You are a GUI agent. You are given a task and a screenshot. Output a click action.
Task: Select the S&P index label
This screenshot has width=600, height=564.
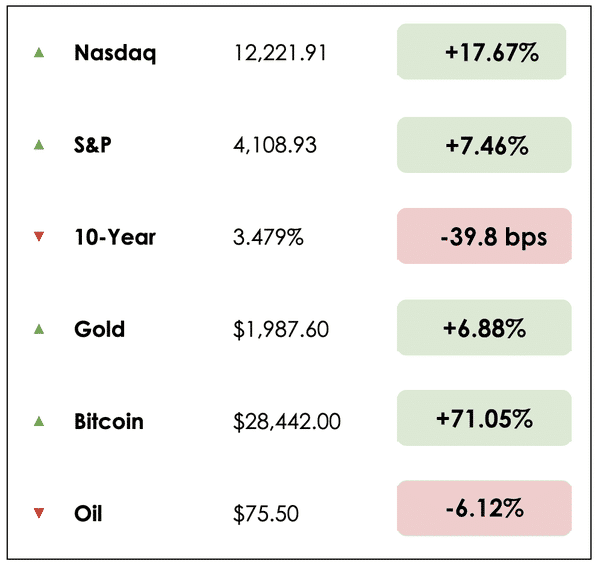(93, 145)
